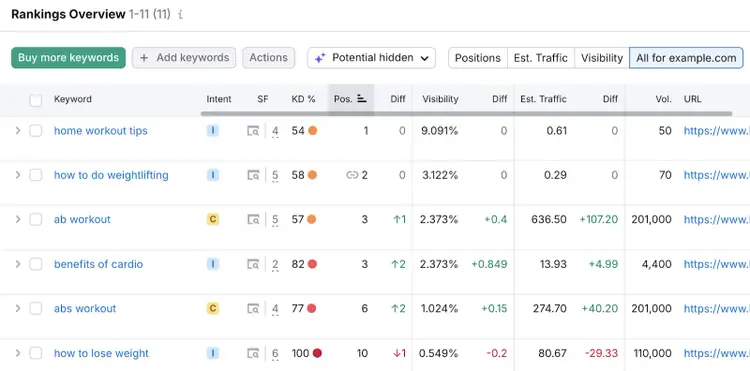
Task: Click the sort icon in the Pos. column header
Action: coord(362,99)
